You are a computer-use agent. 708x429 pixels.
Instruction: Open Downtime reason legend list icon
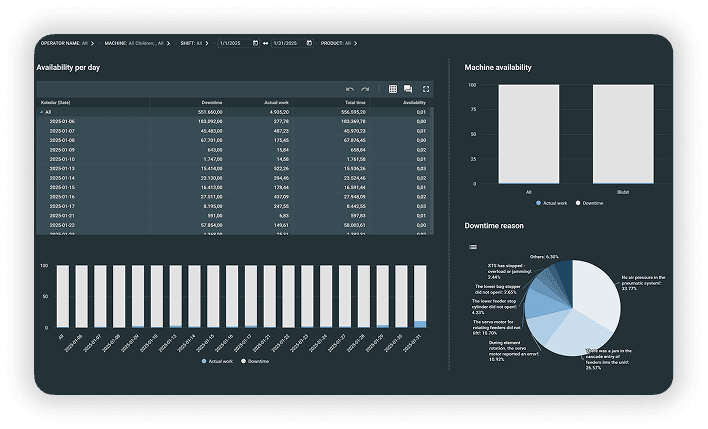point(472,246)
